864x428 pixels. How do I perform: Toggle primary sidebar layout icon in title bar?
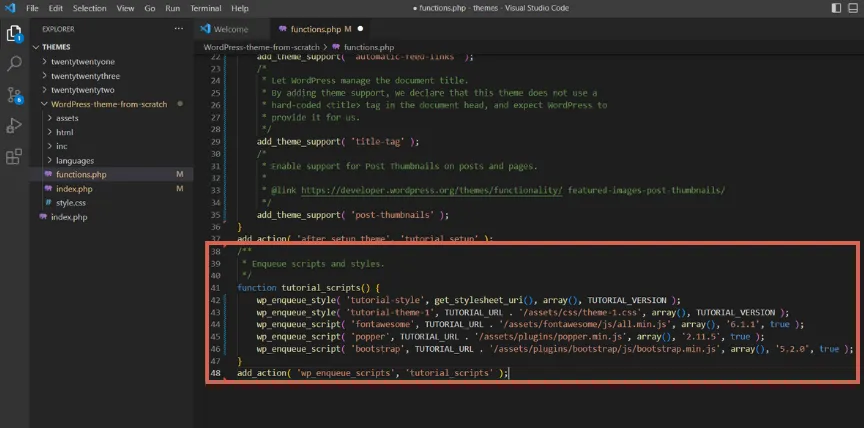(836, 8)
